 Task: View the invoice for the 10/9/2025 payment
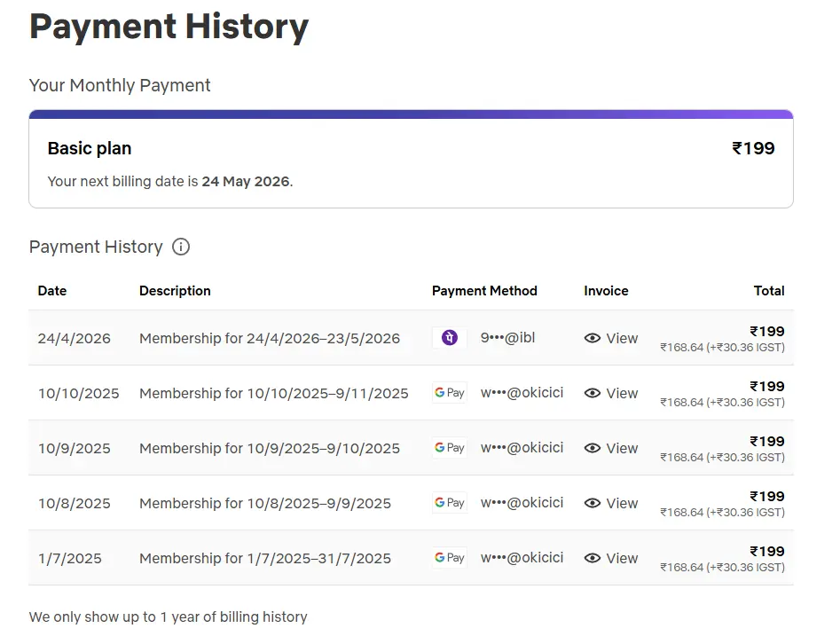611,449
